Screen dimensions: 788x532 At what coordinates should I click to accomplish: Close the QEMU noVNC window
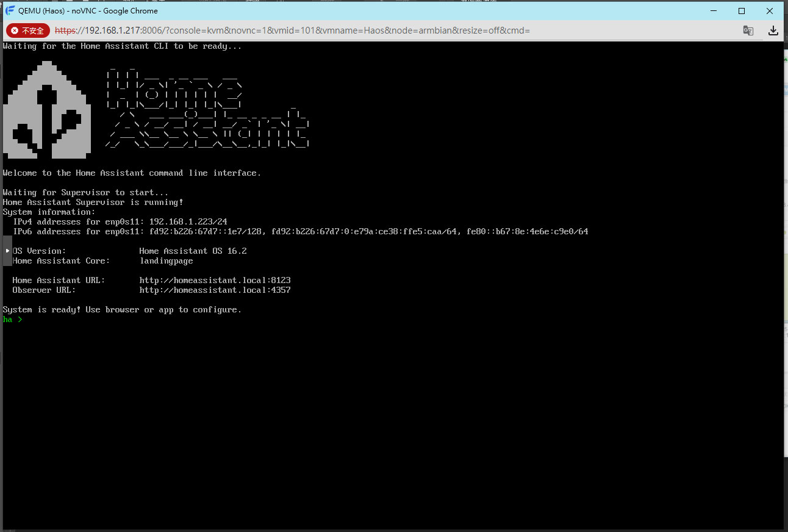[770, 11]
